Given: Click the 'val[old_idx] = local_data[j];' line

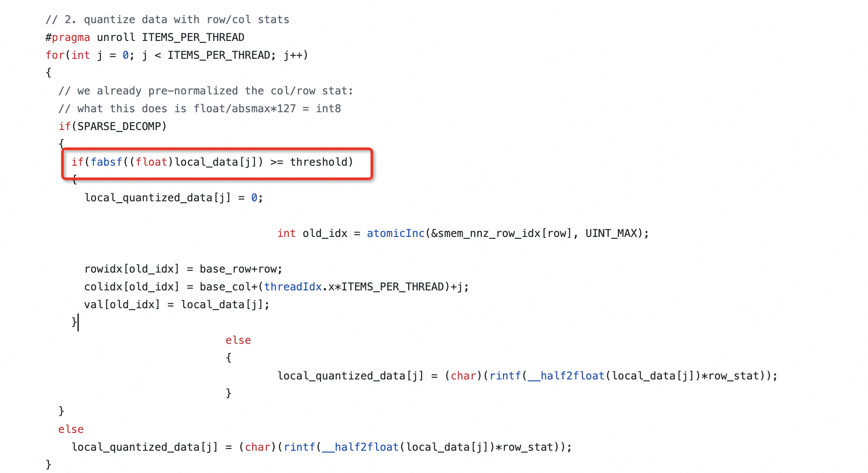Looking at the screenshot, I should coord(177,305).
